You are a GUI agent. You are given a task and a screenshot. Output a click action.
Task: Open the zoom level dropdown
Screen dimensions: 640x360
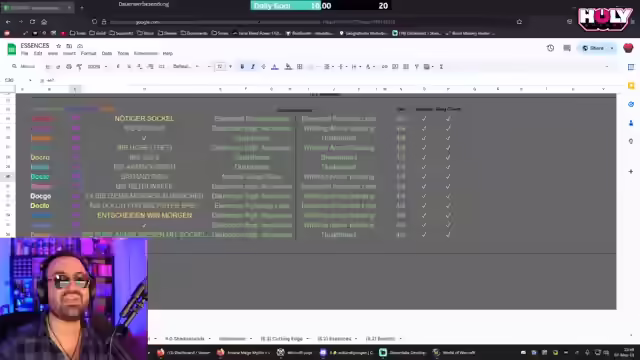point(97,67)
